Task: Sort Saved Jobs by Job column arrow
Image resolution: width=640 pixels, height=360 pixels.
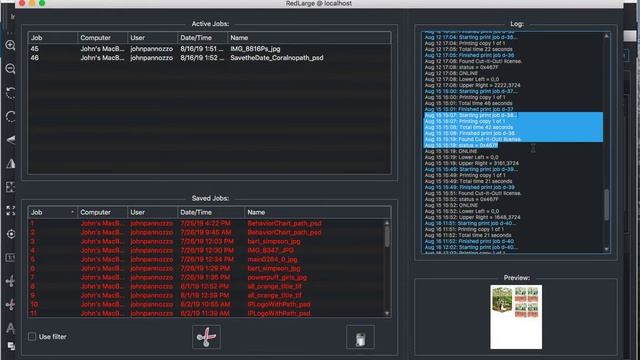Action: coord(72,212)
